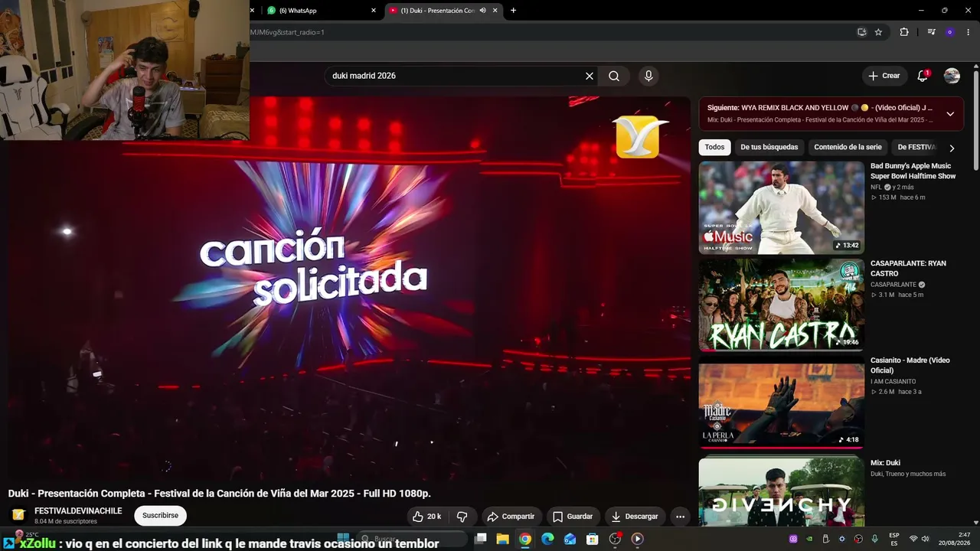Open File Explorer from the taskbar
Viewport: 980px width, 551px height.
[x=502, y=539]
